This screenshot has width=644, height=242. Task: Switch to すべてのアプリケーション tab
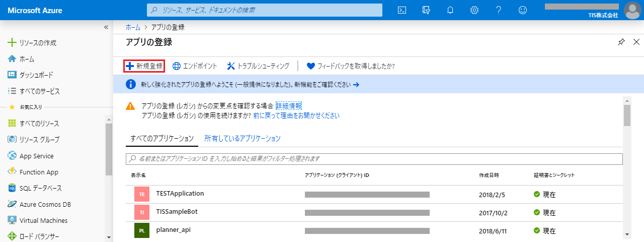pyautogui.click(x=162, y=139)
